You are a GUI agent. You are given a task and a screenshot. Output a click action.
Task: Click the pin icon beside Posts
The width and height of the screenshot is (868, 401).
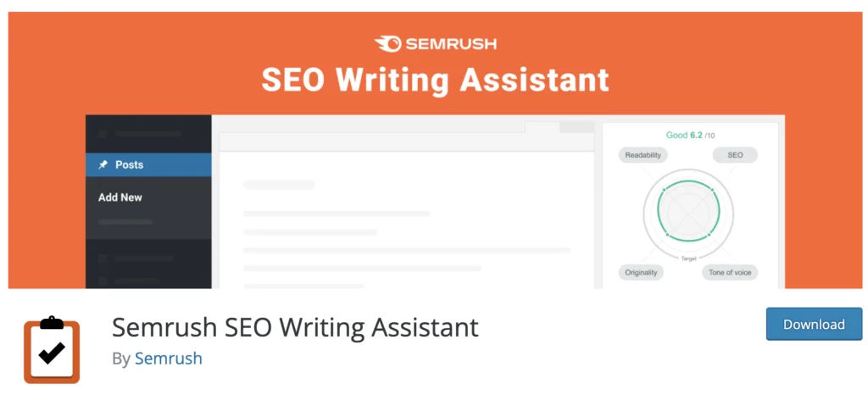[103, 164]
